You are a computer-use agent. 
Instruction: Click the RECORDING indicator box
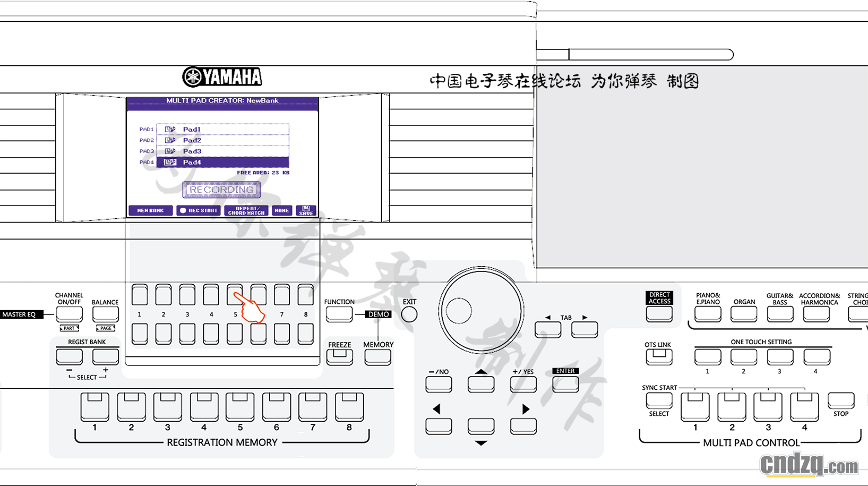click(x=221, y=190)
